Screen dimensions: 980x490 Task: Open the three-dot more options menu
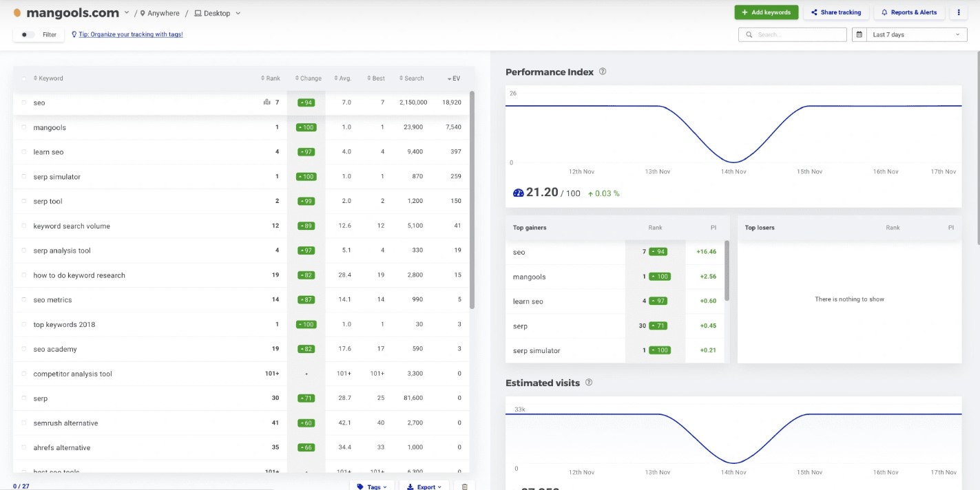coord(959,12)
